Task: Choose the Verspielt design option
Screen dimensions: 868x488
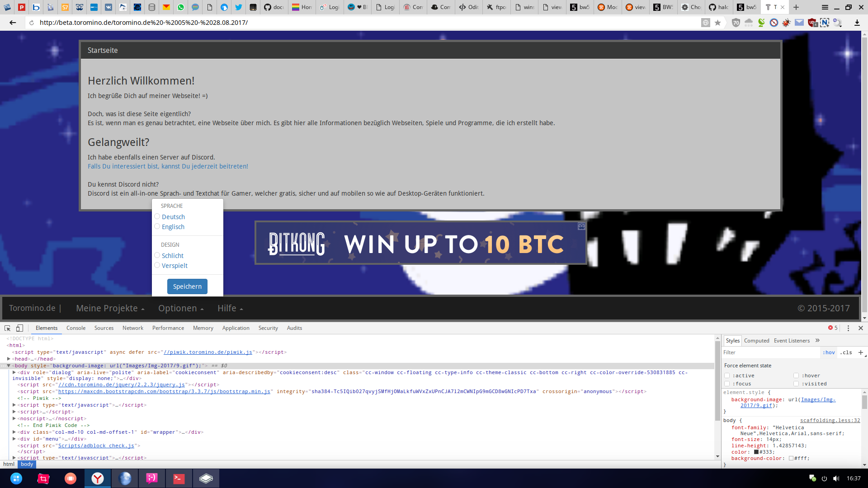Action: 157,265
